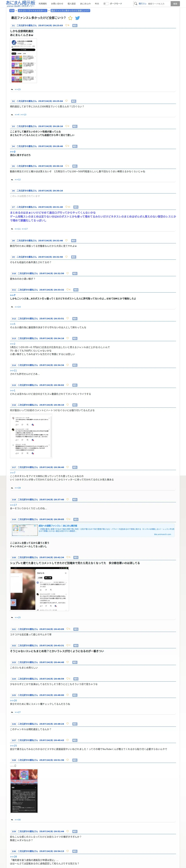Image resolution: width=186 pixels, height=868 pixels.
Task: Heart post 11 with 4 likes
Action: (68, 290)
